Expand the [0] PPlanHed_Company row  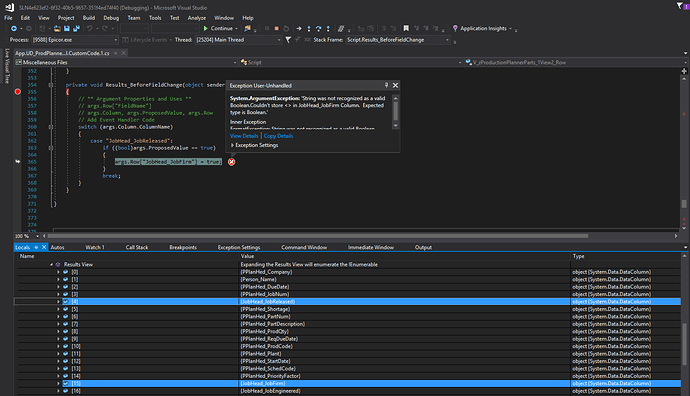58,272
